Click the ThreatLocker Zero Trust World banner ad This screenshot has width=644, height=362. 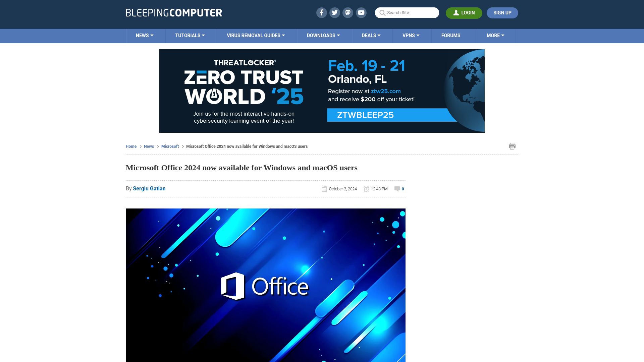click(x=322, y=91)
